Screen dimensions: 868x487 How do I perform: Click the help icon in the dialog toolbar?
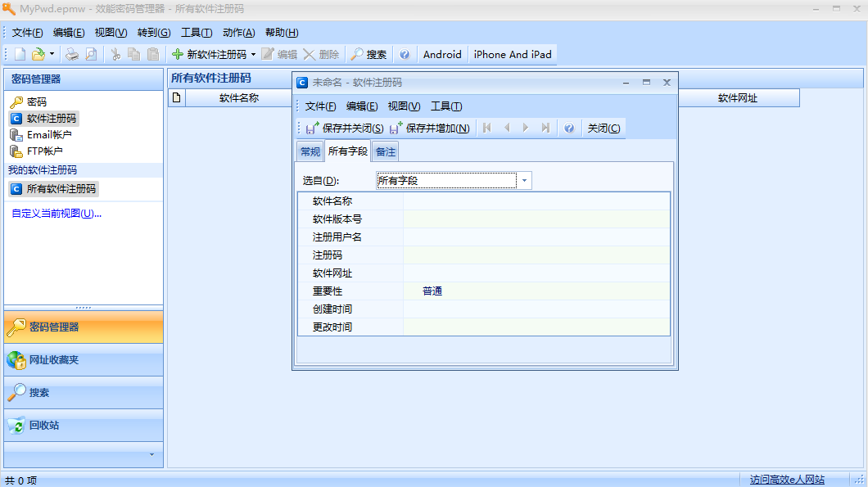[x=569, y=128]
